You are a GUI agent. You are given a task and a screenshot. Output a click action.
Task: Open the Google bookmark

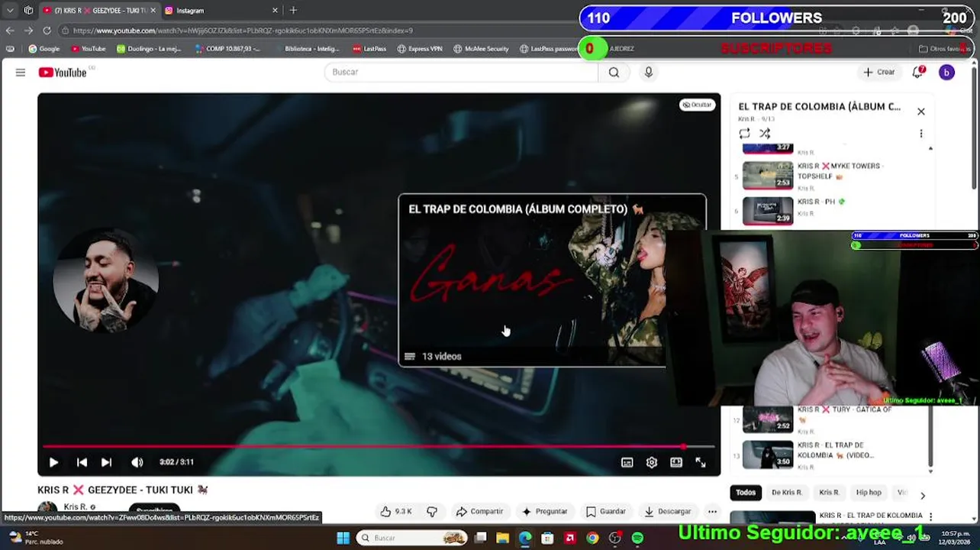(44, 49)
